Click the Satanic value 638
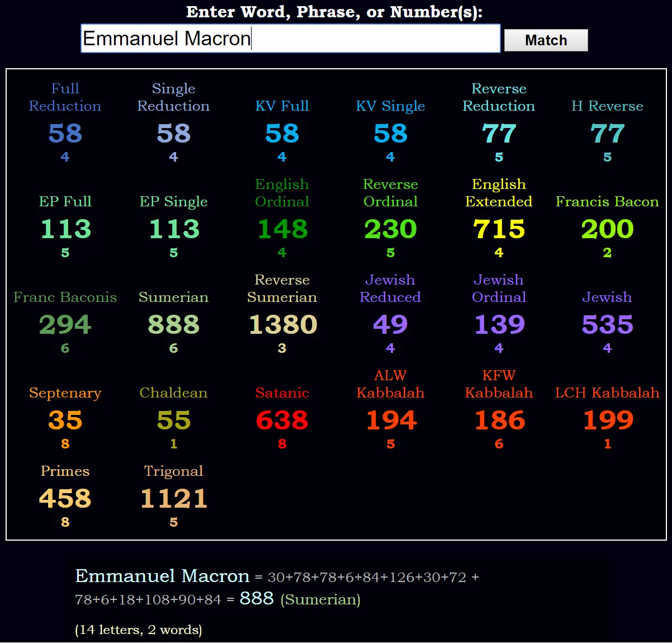 (282, 420)
